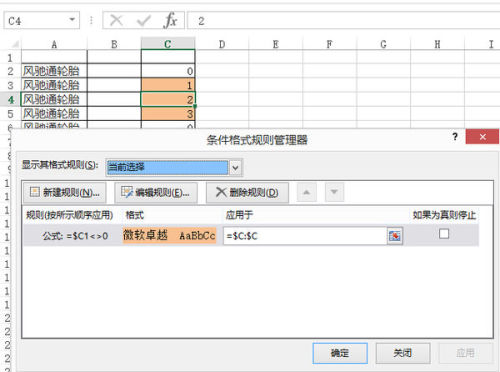Click cell A2 风驰通轮胎
Viewport: 500px width, 372px height.
click(54, 71)
